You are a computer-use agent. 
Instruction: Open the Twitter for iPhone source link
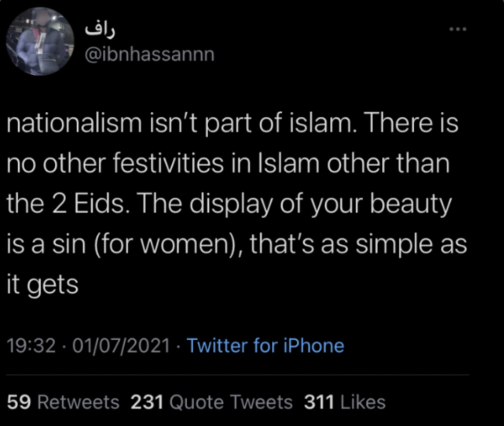click(x=265, y=346)
